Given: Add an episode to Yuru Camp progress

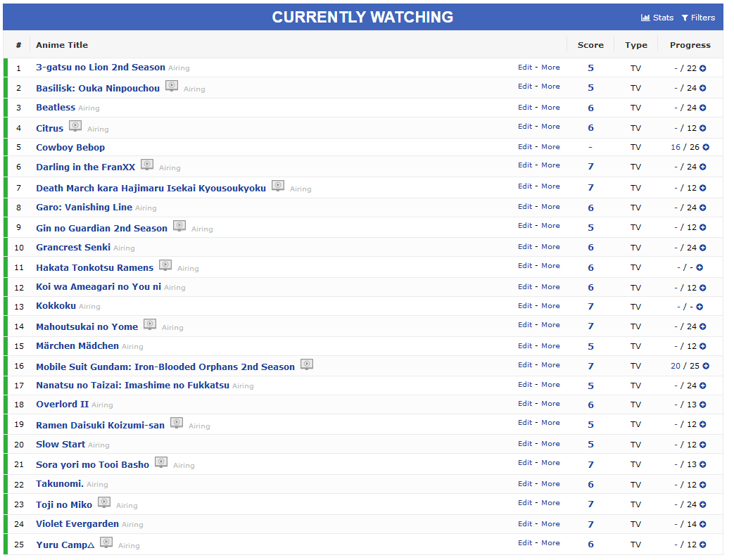Looking at the screenshot, I should (702, 545).
